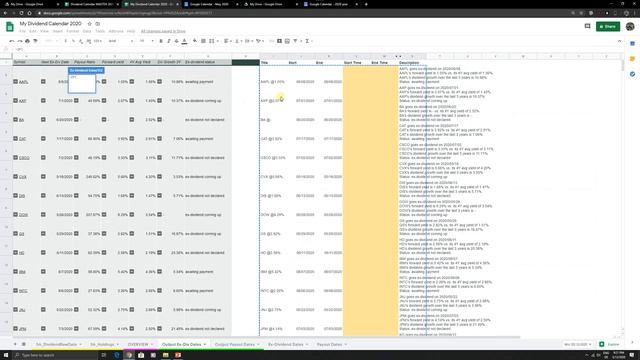Open the text wrapping dropdown

(248, 41)
